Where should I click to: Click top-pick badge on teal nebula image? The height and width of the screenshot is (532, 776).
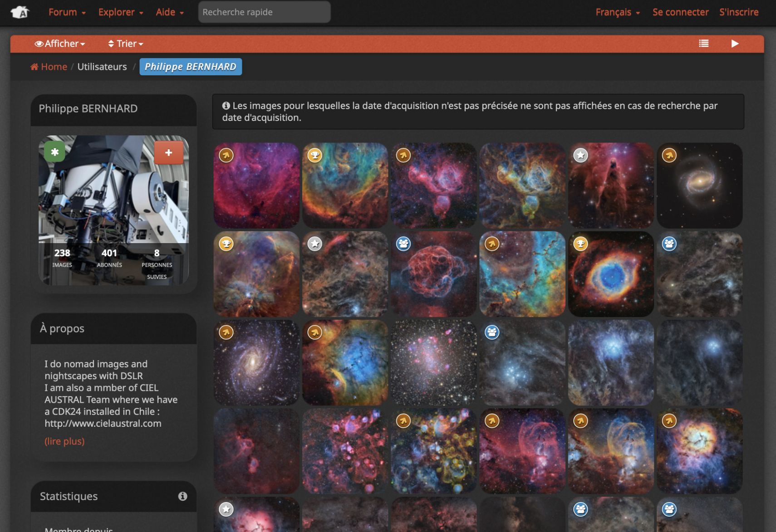coord(491,244)
